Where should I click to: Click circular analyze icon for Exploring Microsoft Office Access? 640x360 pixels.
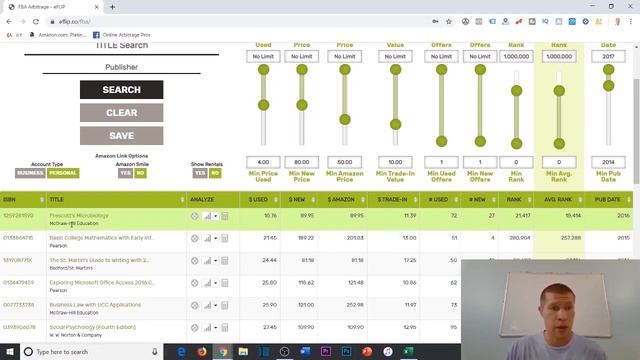tap(195, 283)
